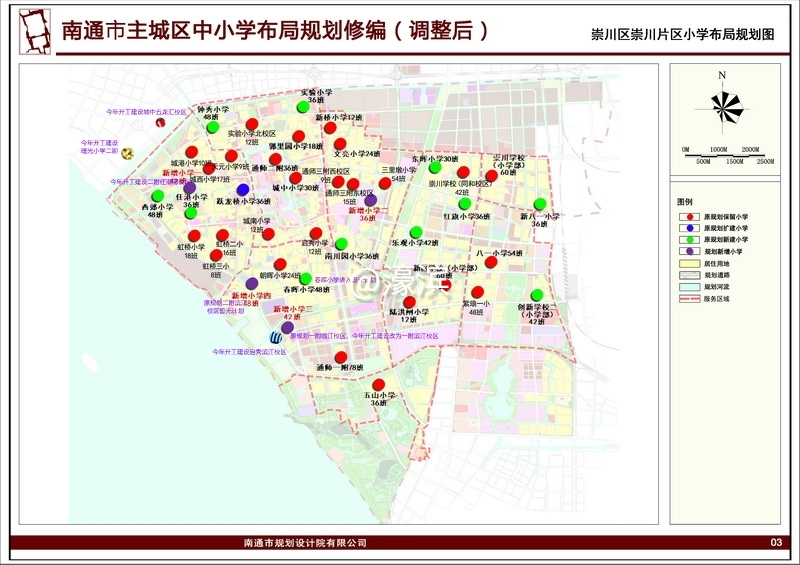Image resolution: width=800 pixels, height=565 pixels.
Task: Select the blue legend swatch 原规划扩建小学
Action: coord(689,228)
